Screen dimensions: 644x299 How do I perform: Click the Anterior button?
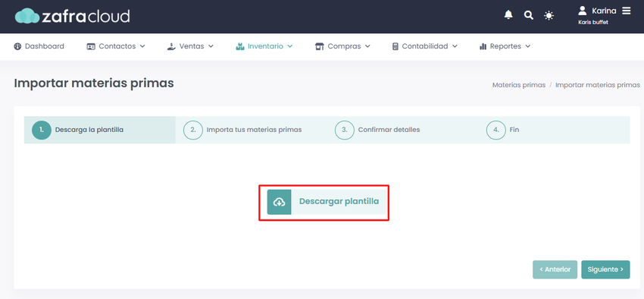click(555, 270)
